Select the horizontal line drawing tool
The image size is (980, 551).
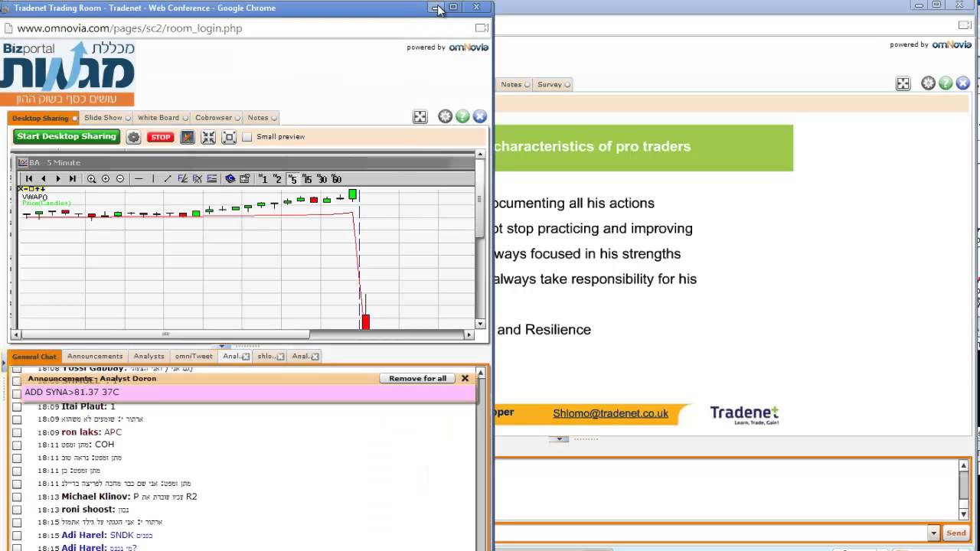(139, 179)
